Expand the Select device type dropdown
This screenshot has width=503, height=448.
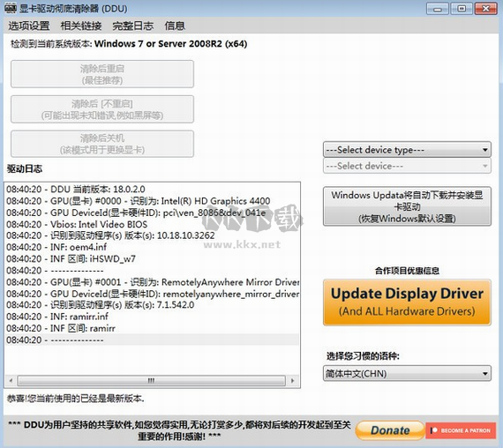407,149
